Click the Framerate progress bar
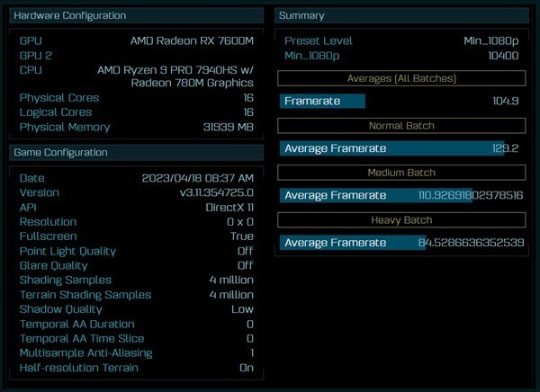Screen dimensions: 540x392 click(322, 101)
